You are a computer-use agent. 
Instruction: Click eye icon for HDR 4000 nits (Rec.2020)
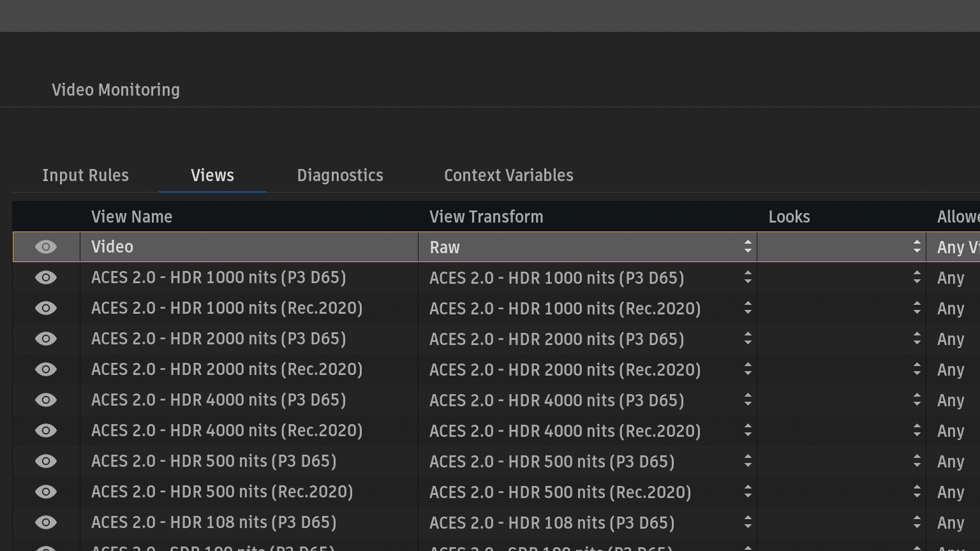(46, 430)
